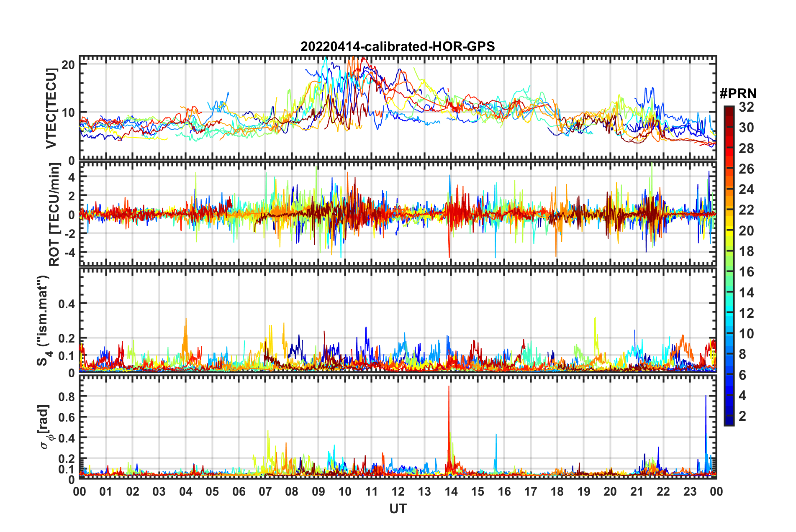Click x-axis hour tick label 03
This screenshot has width=796, height=532.
tap(159, 491)
